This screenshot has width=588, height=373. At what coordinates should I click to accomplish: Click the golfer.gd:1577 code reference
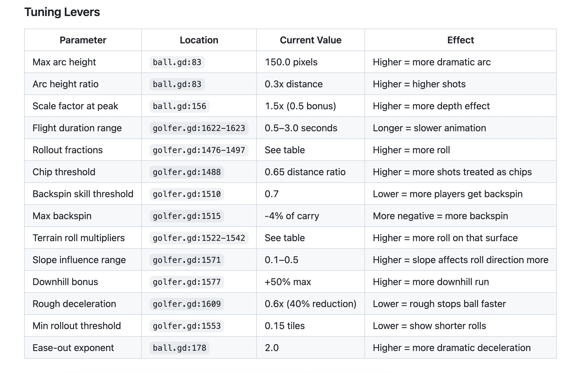click(x=187, y=282)
